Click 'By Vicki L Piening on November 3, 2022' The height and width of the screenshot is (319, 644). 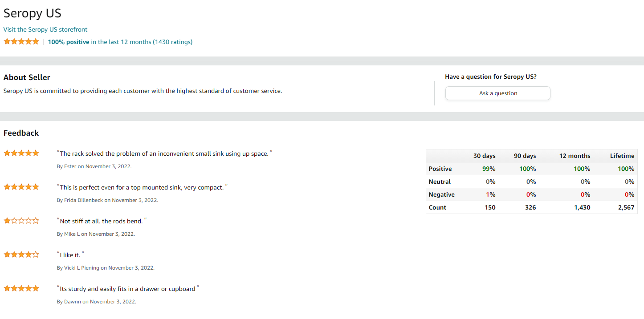(106, 268)
